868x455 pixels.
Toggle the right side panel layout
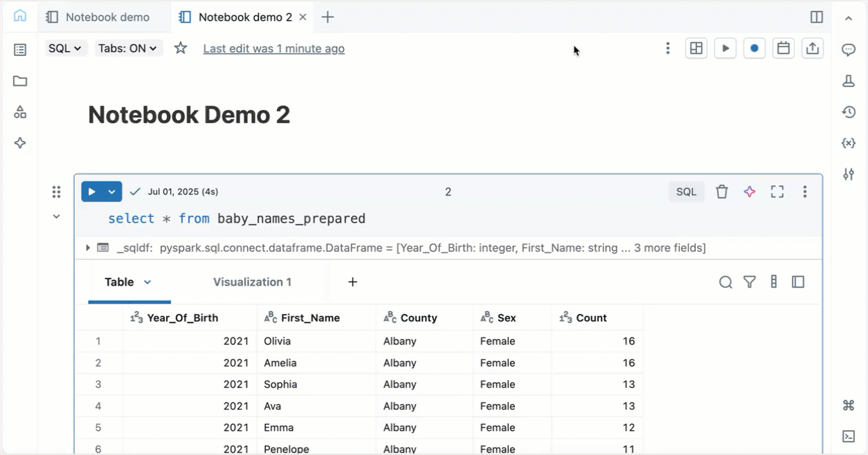816,17
